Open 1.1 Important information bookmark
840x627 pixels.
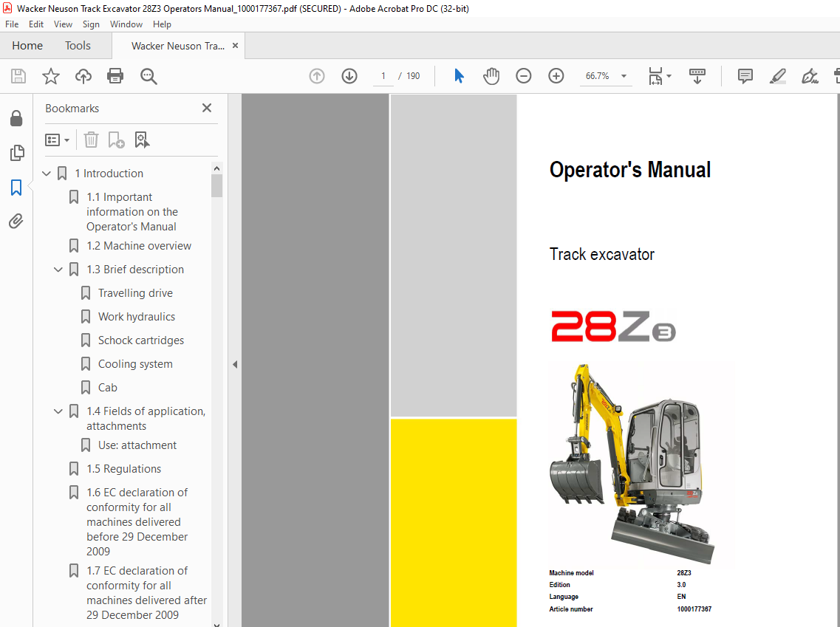click(132, 211)
